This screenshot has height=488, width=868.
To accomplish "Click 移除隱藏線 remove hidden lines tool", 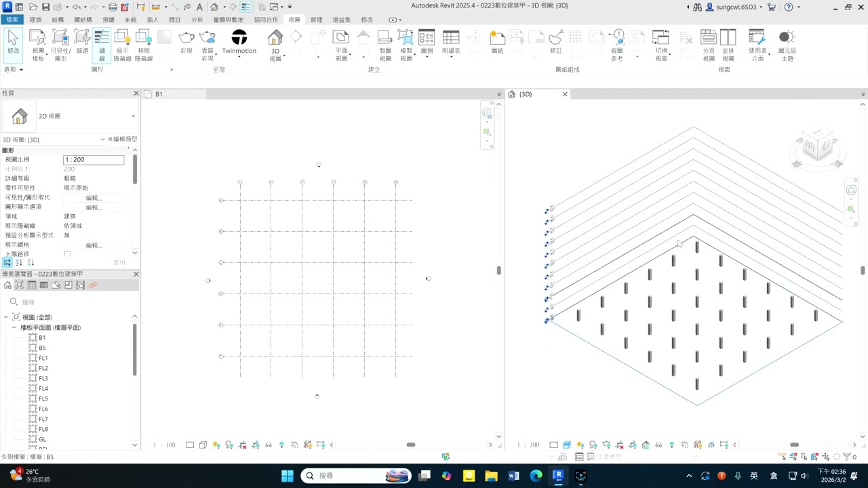I will (144, 45).
